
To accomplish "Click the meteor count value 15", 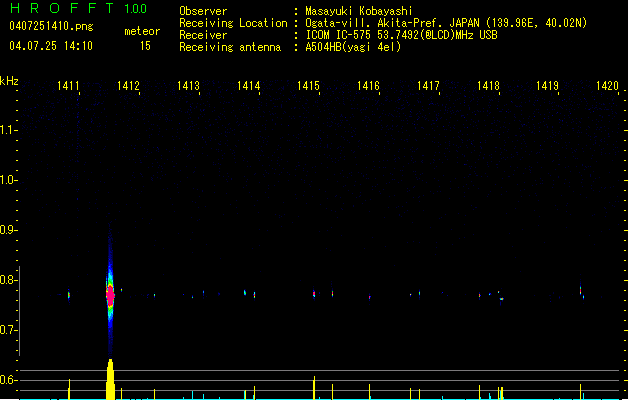I will pyautogui.click(x=145, y=46).
